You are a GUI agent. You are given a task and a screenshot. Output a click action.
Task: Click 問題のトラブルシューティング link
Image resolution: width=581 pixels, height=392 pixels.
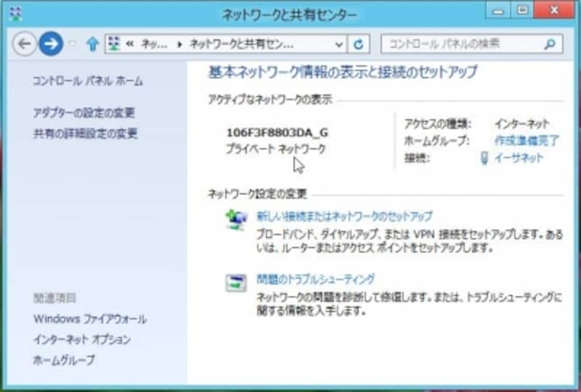[x=315, y=279]
